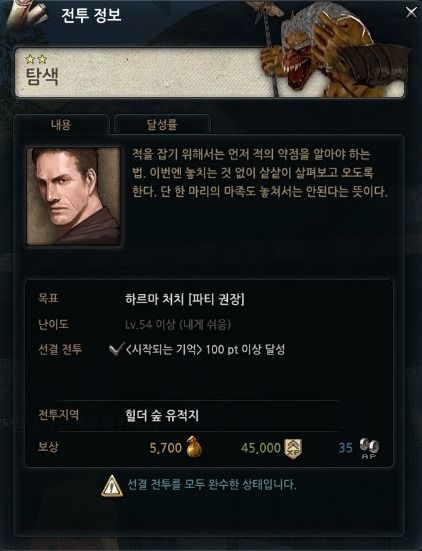This screenshot has height=551, width=422.
Task: Click the 탐색 mission title banner
Action: click(x=209, y=72)
